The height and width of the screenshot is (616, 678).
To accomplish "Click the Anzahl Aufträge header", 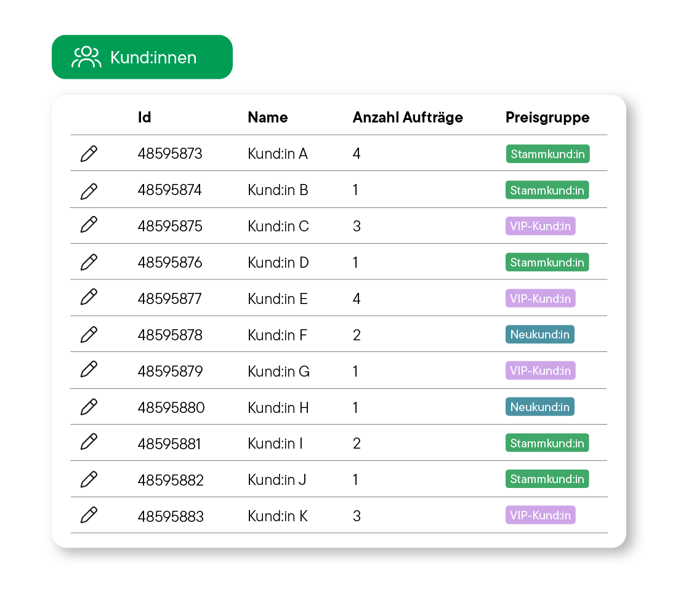I will click(408, 117).
